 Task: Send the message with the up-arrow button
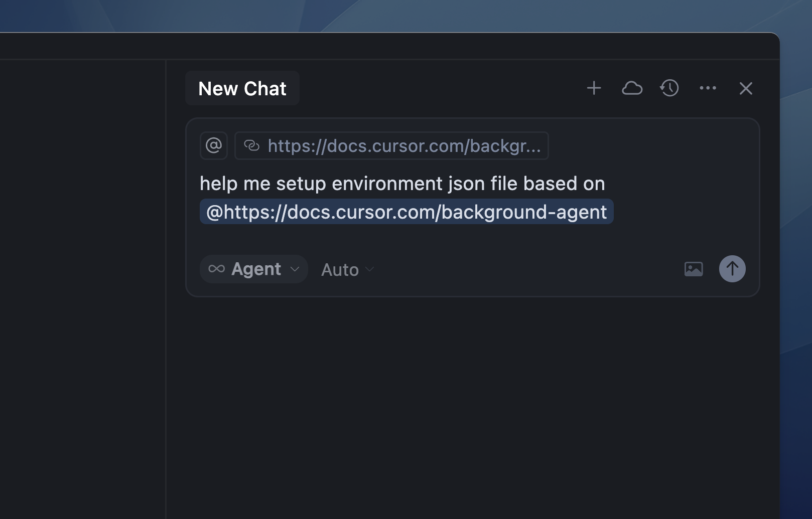coord(732,269)
